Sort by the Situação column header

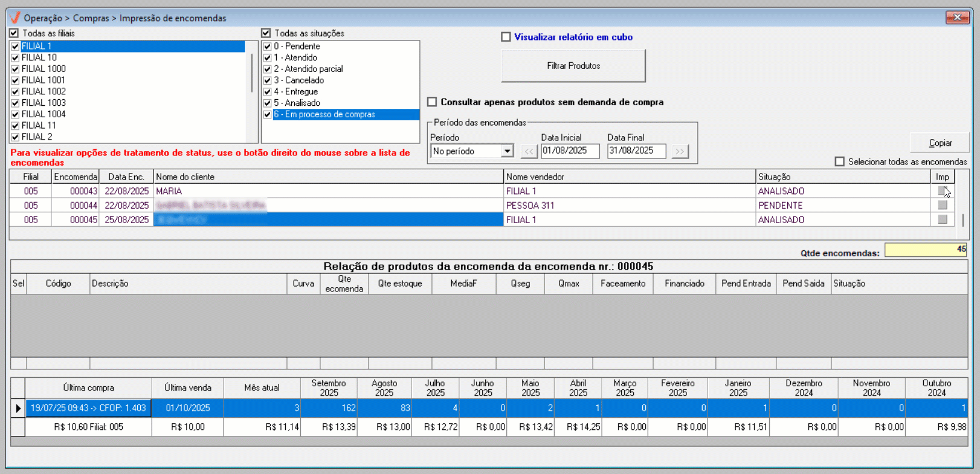tap(842, 177)
